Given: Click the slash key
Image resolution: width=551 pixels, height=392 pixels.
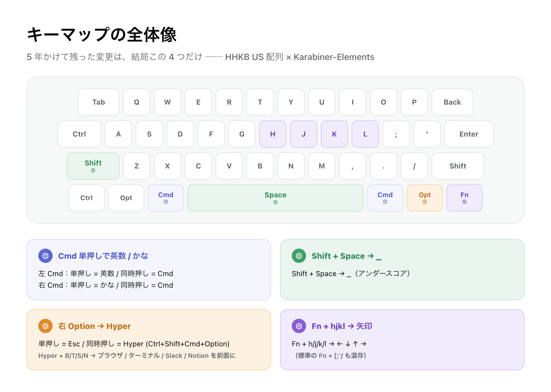Looking at the screenshot, I should point(414,166).
